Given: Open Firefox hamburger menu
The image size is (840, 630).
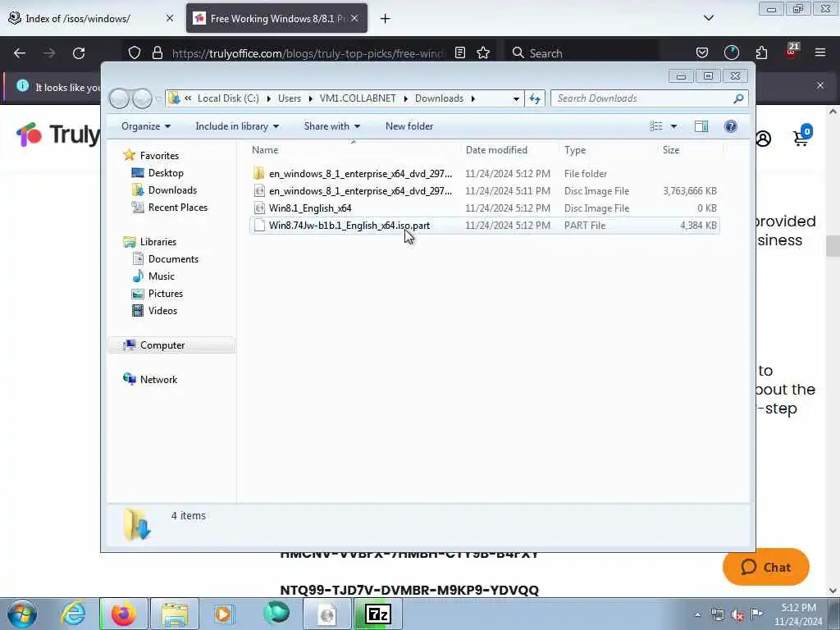Looking at the screenshot, I should point(820,52).
